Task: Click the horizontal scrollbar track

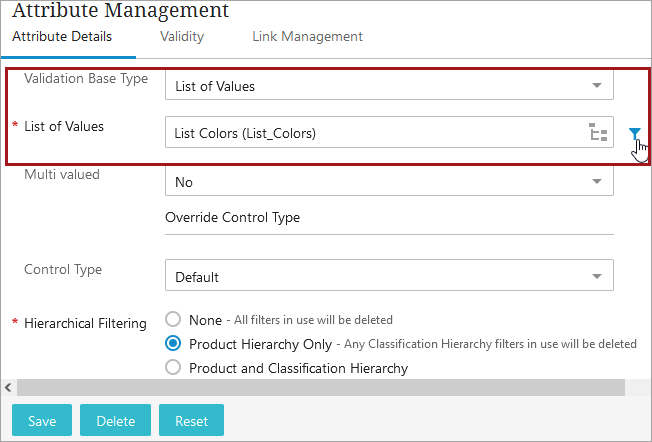Action: tap(321, 388)
